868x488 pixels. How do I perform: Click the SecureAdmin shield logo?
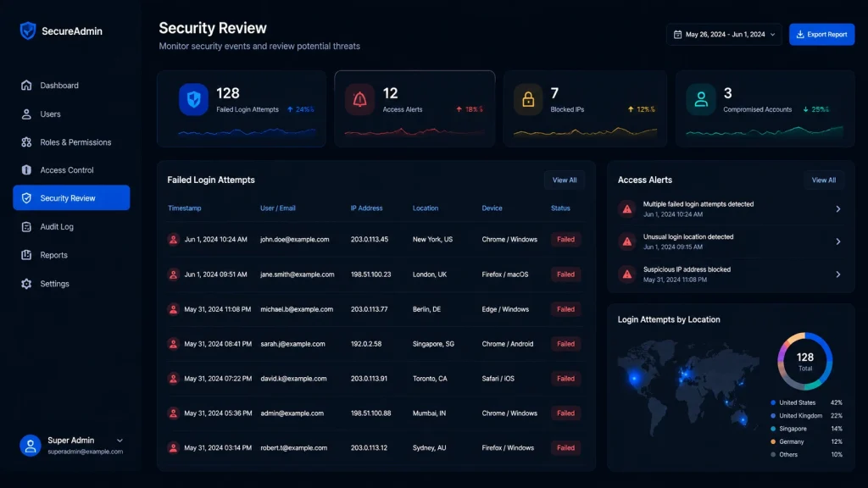28,31
